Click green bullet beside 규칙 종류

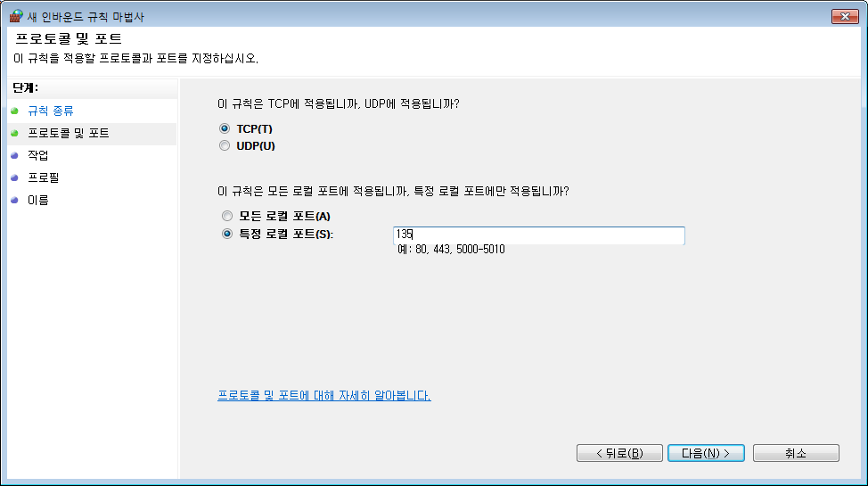click(14, 111)
